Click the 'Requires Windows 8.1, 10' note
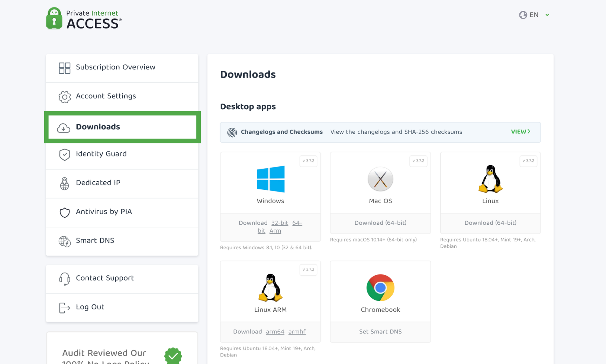The height and width of the screenshot is (364, 606). pyautogui.click(x=266, y=247)
